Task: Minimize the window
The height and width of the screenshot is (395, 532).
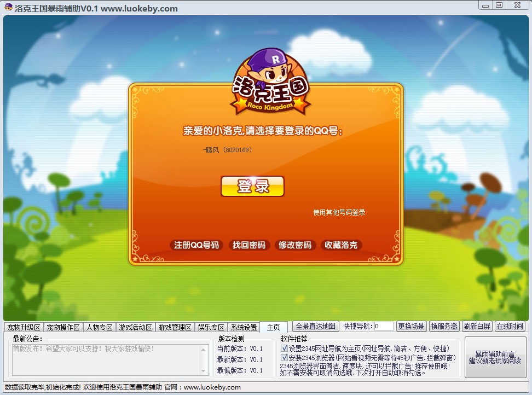Action: point(485,5)
